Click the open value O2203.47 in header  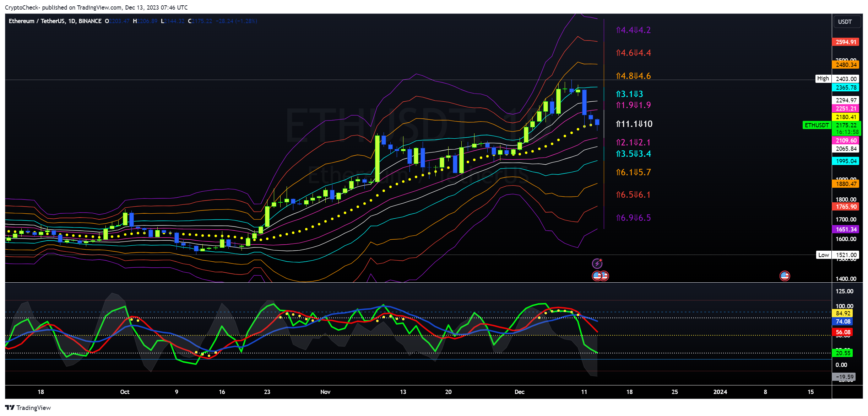tap(117, 21)
